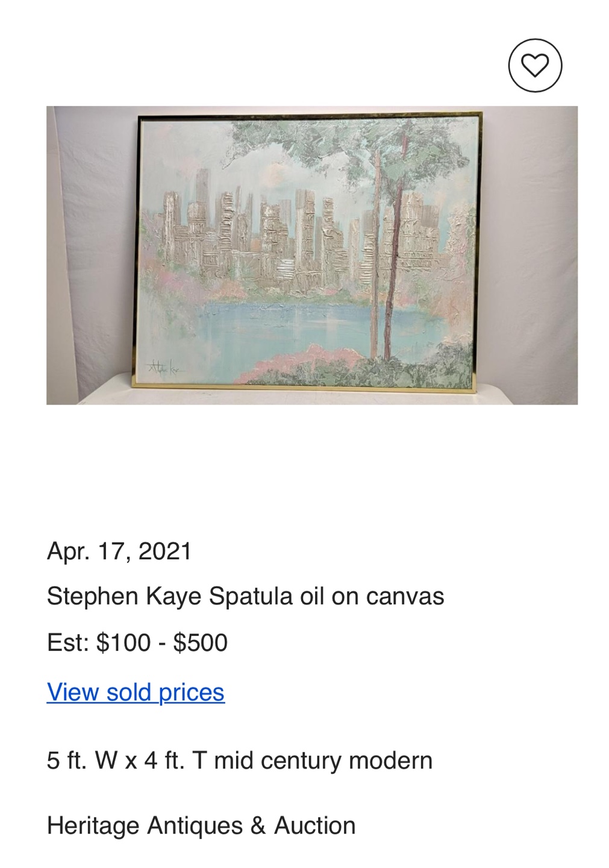Open the cityscape painting photo

[311, 255]
